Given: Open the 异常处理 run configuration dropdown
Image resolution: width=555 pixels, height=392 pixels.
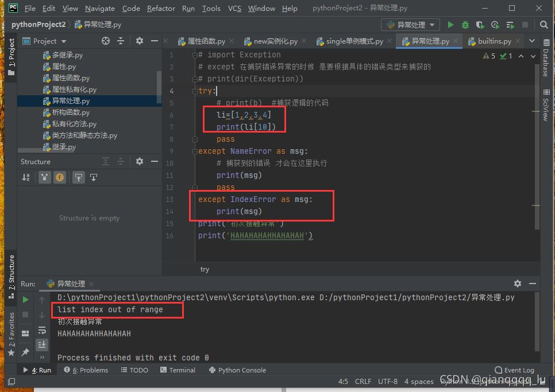Looking at the screenshot, I should point(411,25).
